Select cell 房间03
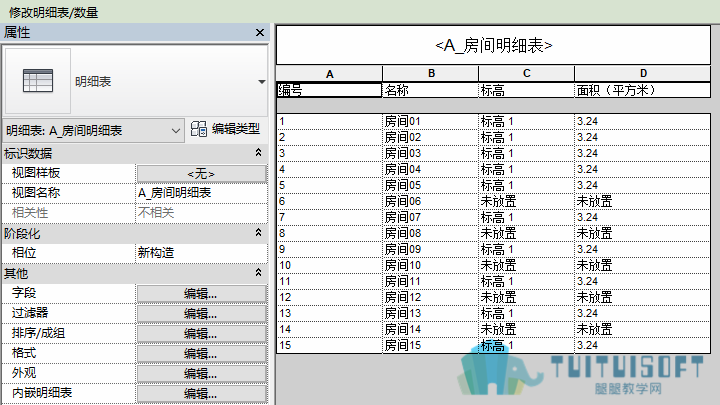Image resolution: width=720 pixels, height=405 pixels. click(x=431, y=153)
